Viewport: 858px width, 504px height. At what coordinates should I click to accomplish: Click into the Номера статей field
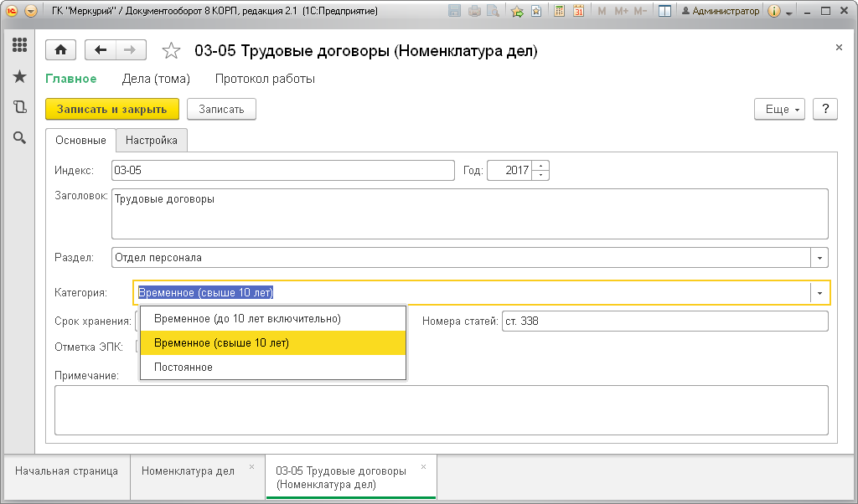(664, 321)
